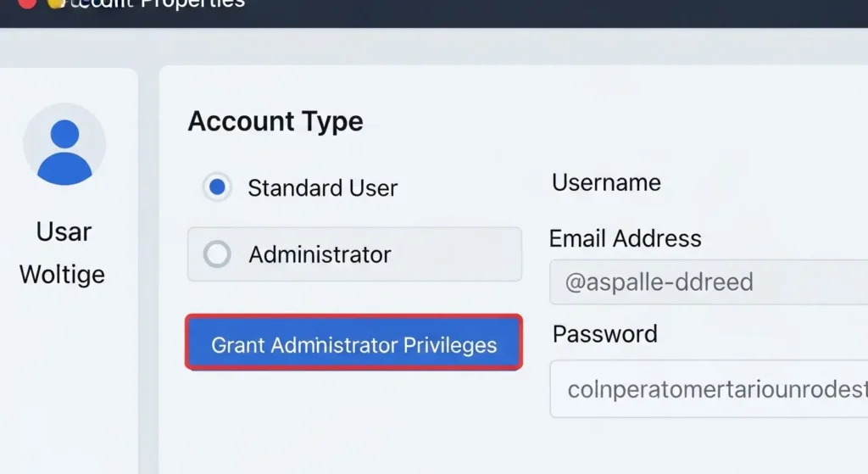Viewport: 868px width, 474px height.
Task: Click the red close window button
Action: point(27,3)
